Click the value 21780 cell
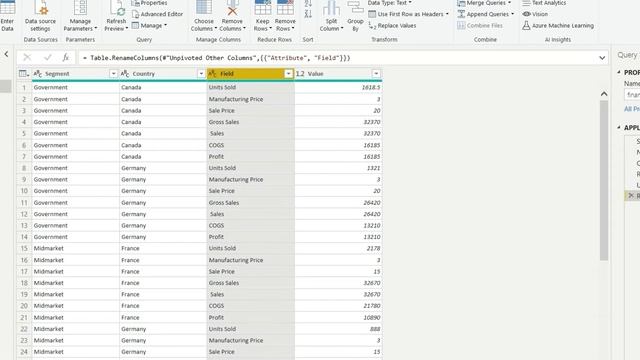 click(338, 306)
